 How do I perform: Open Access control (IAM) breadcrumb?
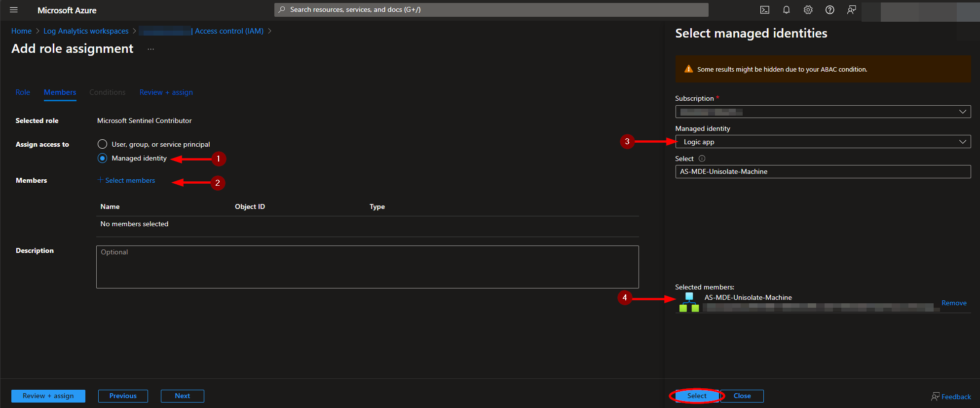tap(229, 31)
